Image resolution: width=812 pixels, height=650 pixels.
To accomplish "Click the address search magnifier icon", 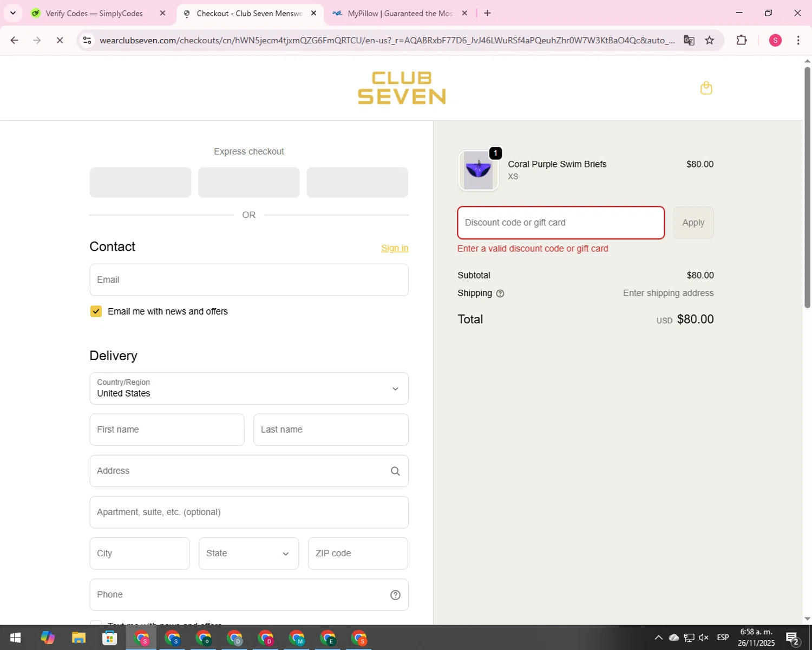I will pos(395,471).
